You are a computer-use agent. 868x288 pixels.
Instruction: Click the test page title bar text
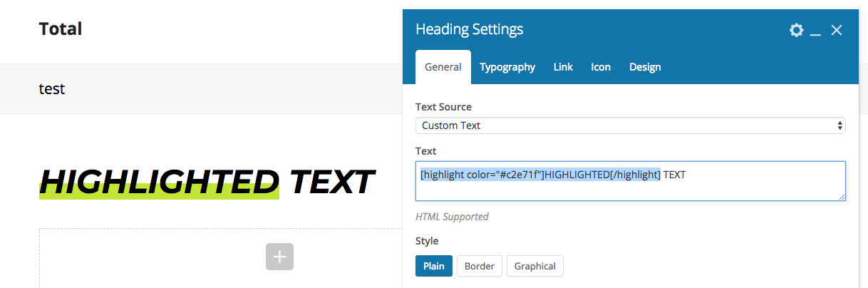52,89
